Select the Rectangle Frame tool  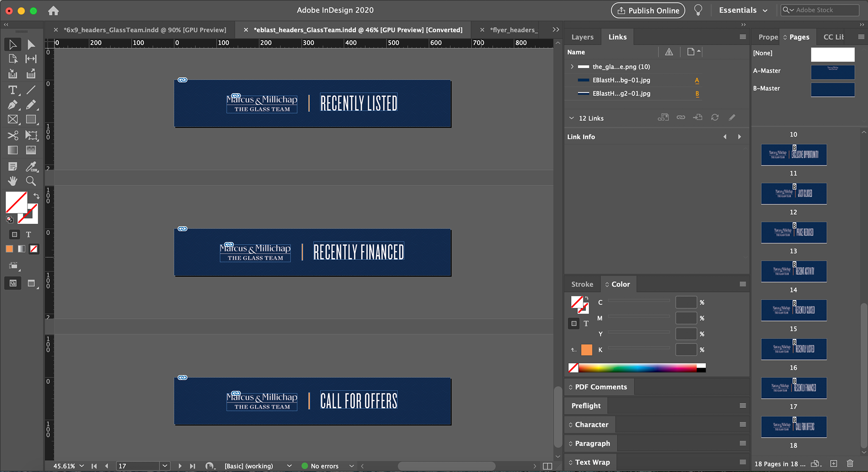pos(13,119)
